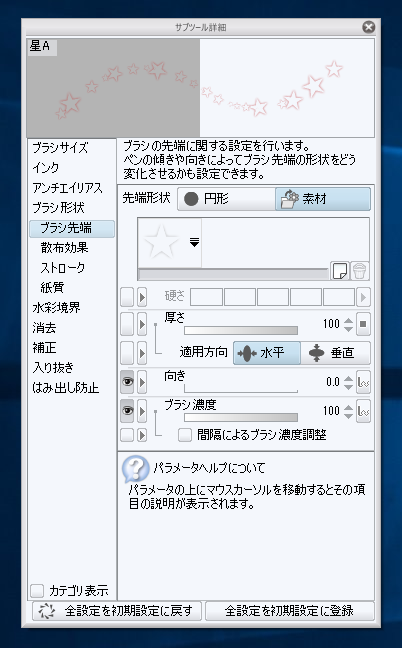
Task: Open ブラシ濃度 dynamics settings graph icon
Action: (x=364, y=411)
